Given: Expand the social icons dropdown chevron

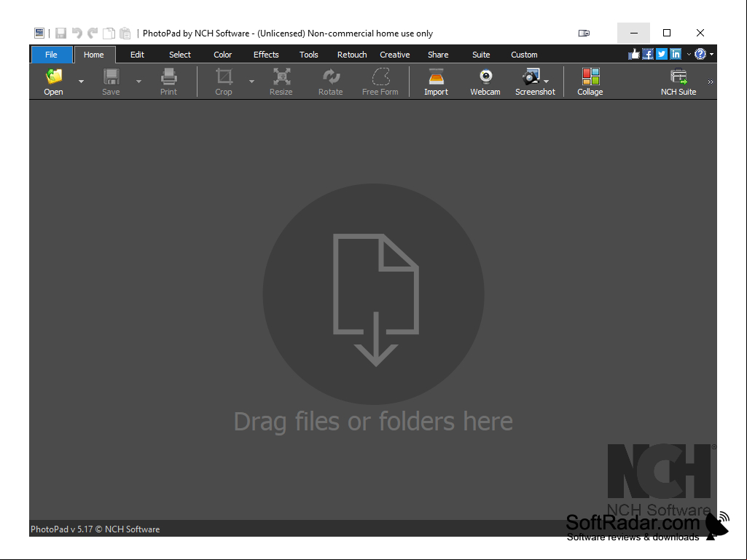Looking at the screenshot, I should pos(689,55).
